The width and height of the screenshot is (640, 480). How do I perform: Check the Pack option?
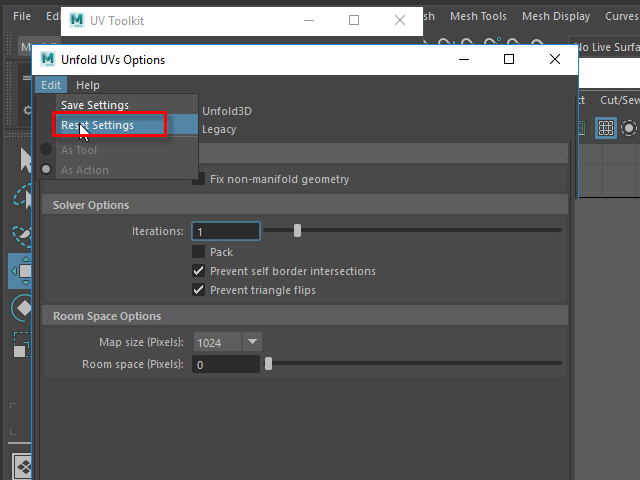(199, 252)
